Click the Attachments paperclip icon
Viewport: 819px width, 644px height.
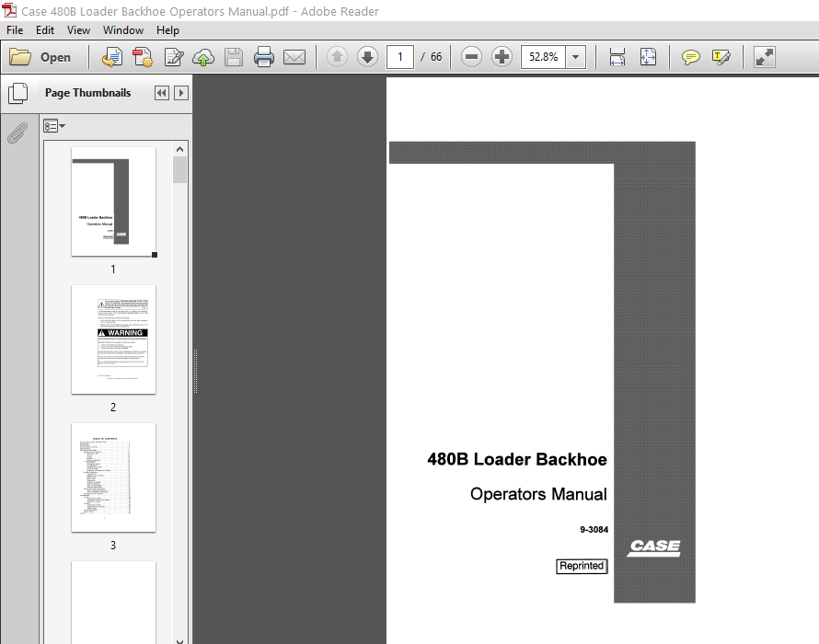17,132
